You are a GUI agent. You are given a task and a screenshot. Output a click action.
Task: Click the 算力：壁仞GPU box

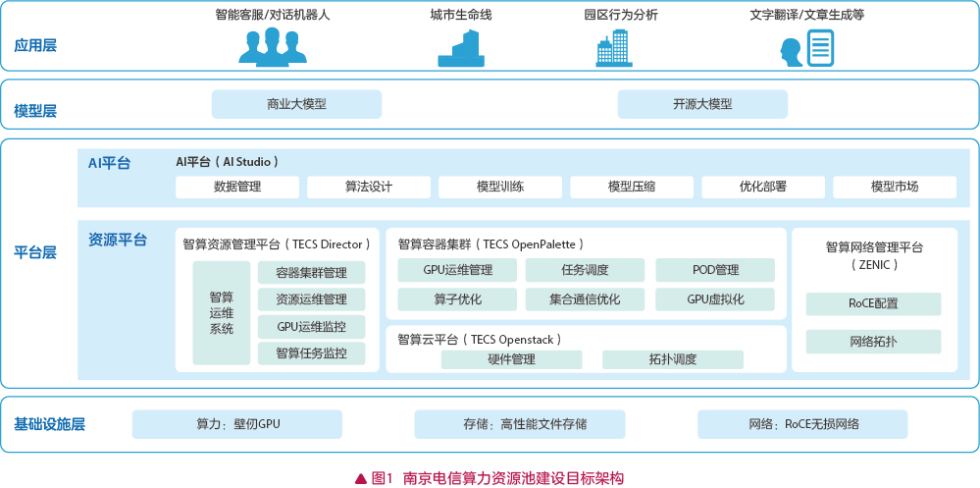click(236, 424)
